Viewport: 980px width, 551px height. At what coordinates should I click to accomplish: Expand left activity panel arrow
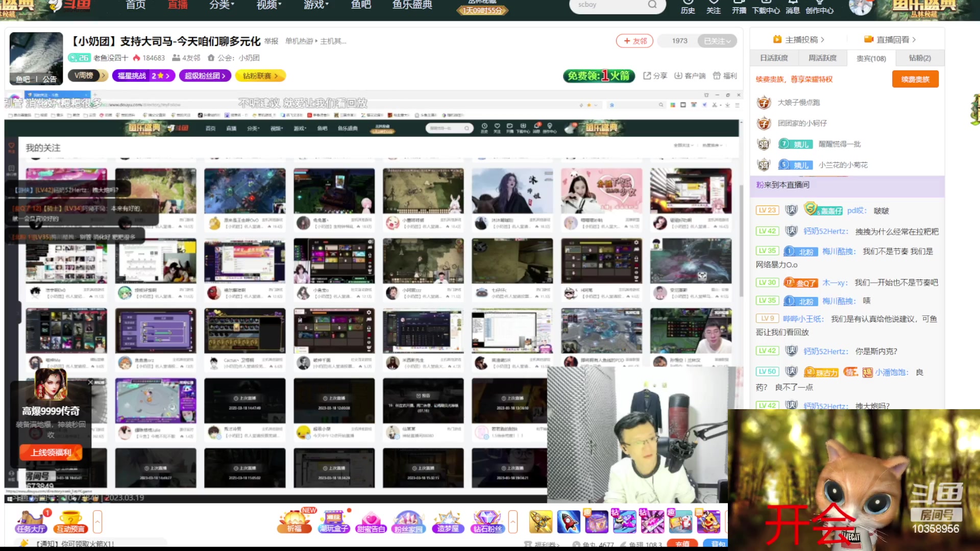coord(97,521)
